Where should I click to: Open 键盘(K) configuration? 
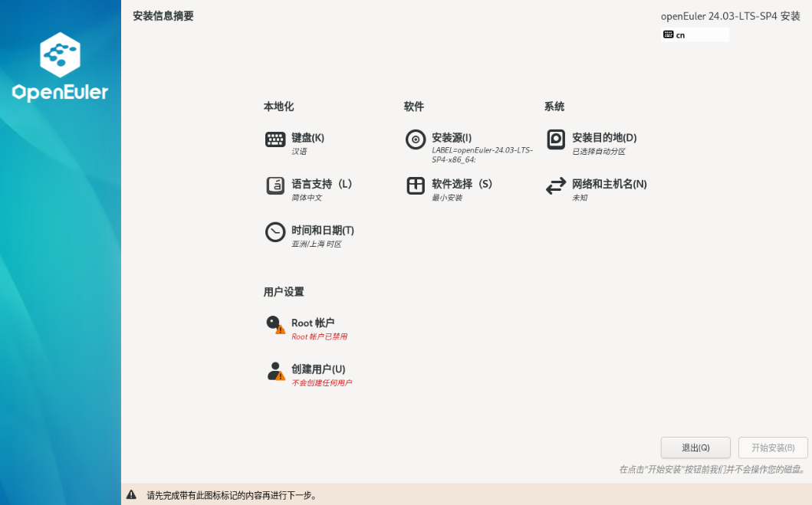point(307,138)
